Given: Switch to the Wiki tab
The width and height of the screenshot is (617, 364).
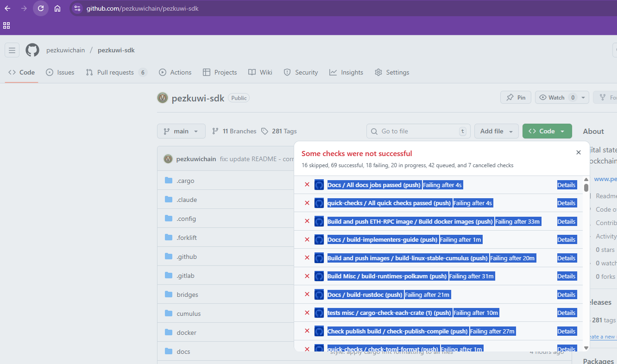Looking at the screenshot, I should pos(260,72).
